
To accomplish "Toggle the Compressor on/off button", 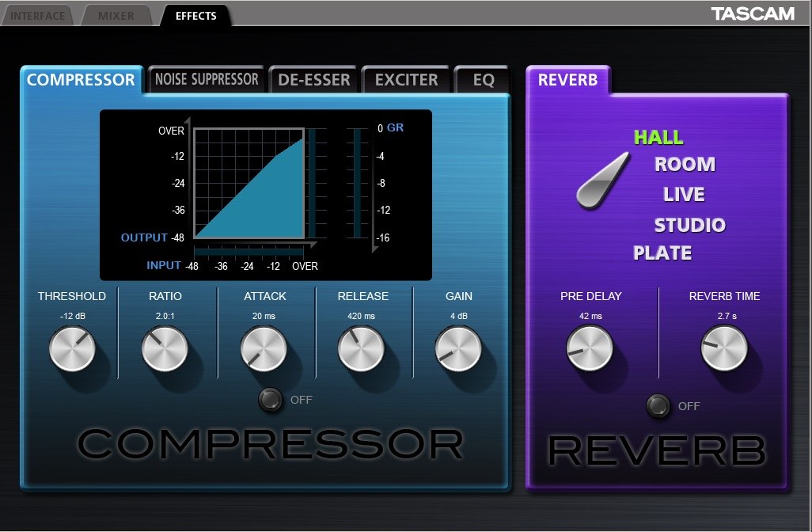I will click(271, 400).
